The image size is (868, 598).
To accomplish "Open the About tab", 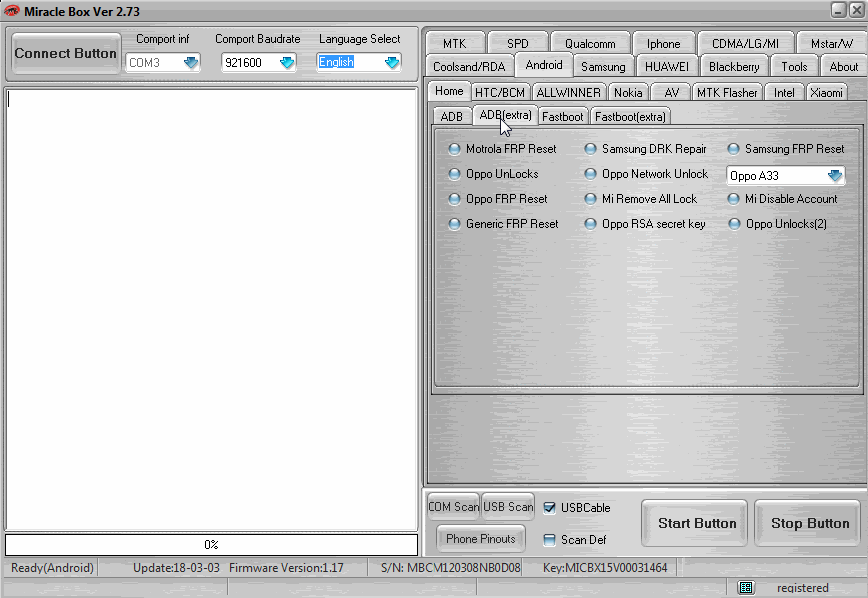I will (844, 66).
